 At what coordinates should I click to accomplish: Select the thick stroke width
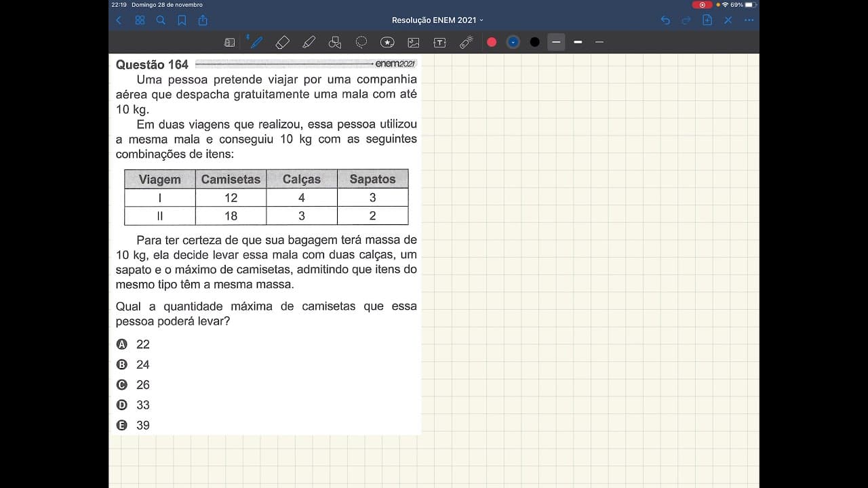pos(578,42)
